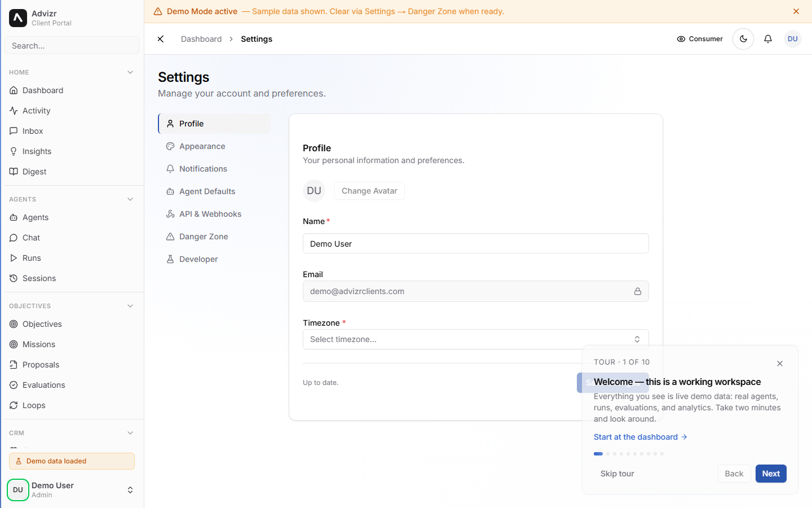The image size is (812, 508).
Task: Toggle the Consumer view mode
Action: (700, 39)
